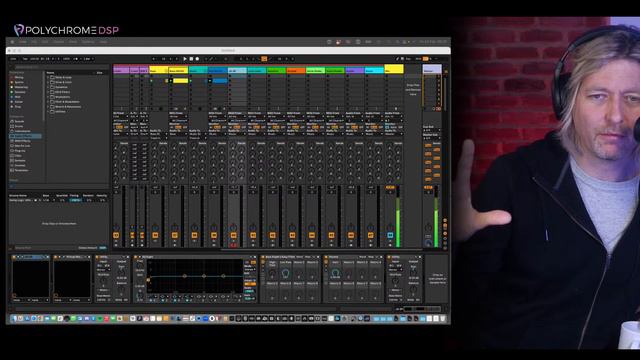Enable Draw Mode pencil in the control bar
Screen dimensions: 640x360
397,59
